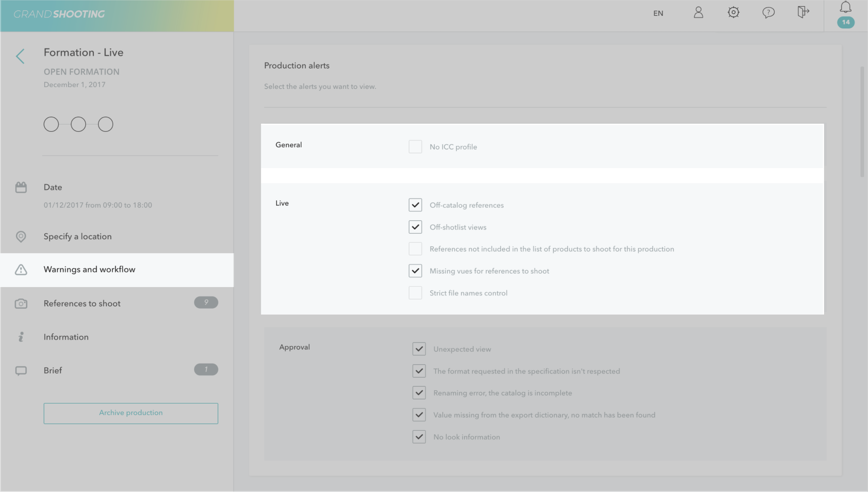Open the EN language selector
This screenshot has height=492, width=868.
click(x=658, y=13)
